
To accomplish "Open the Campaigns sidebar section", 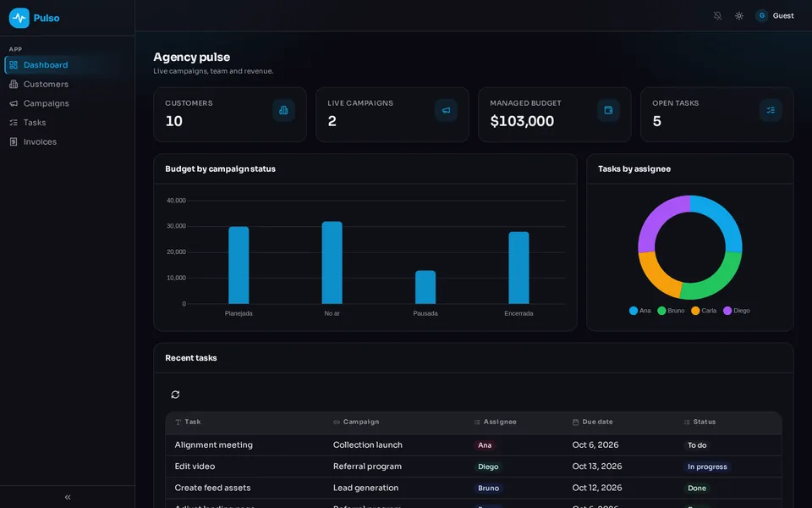I will 68,103.
